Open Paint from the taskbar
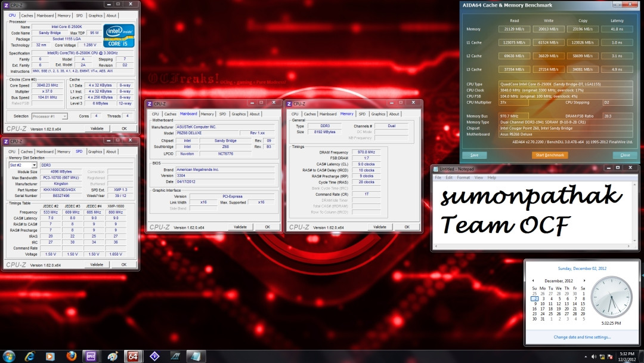The width and height of the screenshot is (644, 363). (113, 356)
